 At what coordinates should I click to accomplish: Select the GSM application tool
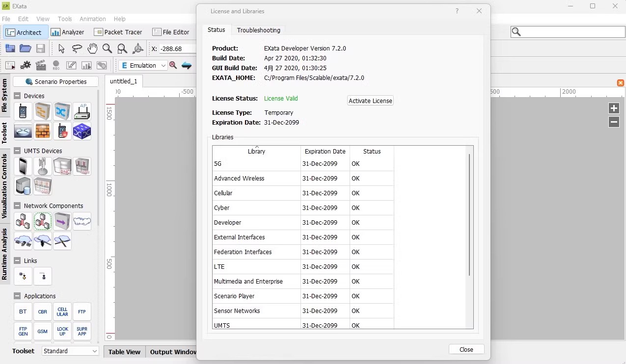[x=43, y=331]
